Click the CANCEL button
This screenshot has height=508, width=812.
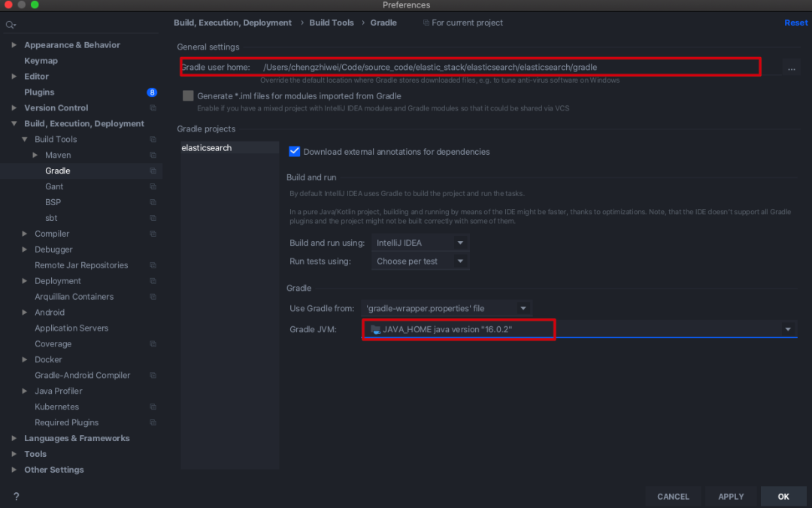pos(673,496)
